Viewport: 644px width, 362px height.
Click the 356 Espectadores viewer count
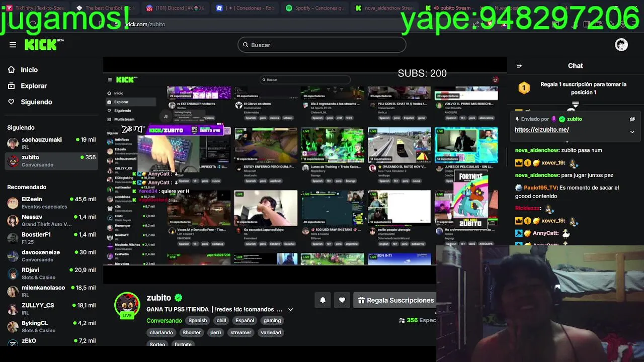[417, 320]
